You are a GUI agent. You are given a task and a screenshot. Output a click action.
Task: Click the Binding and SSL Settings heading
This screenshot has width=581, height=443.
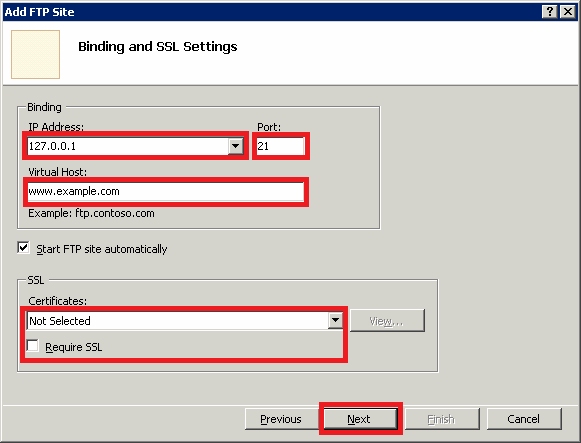coord(157,47)
